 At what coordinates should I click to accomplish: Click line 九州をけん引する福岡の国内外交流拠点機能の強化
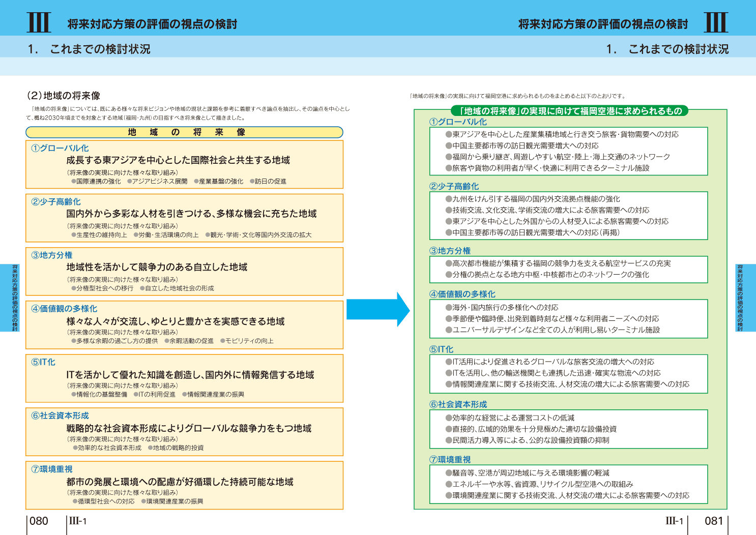(x=533, y=199)
